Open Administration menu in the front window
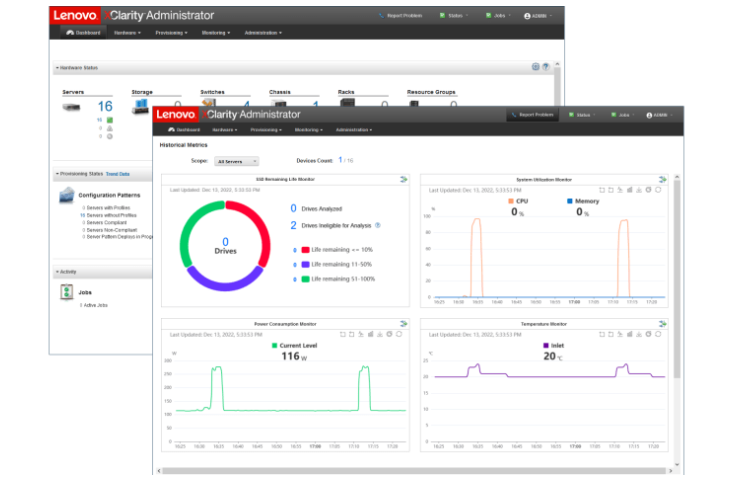Image resolution: width=738 pixels, height=484 pixels. [x=353, y=129]
